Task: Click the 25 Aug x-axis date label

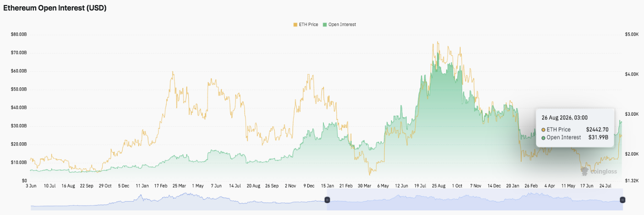Action: coord(438,186)
